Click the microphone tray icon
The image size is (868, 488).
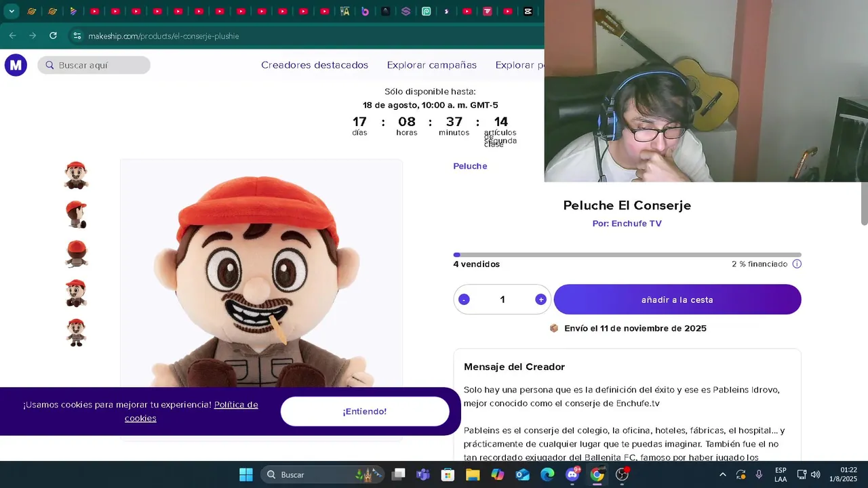759,474
